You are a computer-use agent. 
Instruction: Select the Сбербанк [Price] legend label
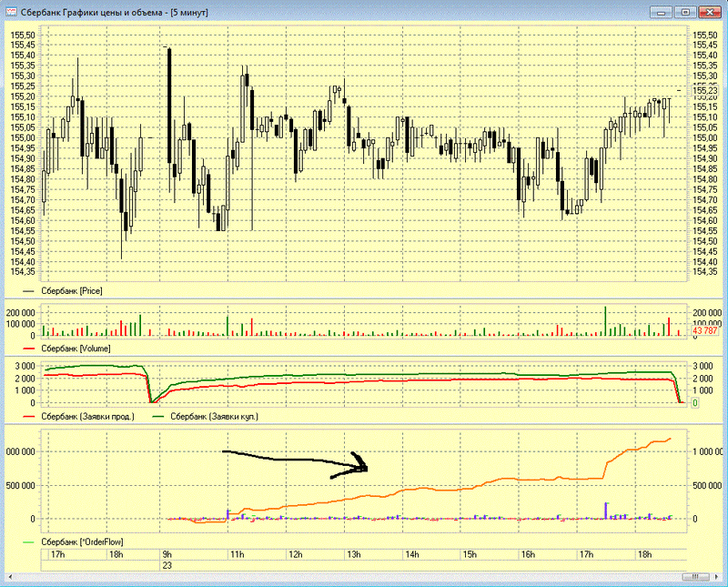pyautogui.click(x=72, y=291)
